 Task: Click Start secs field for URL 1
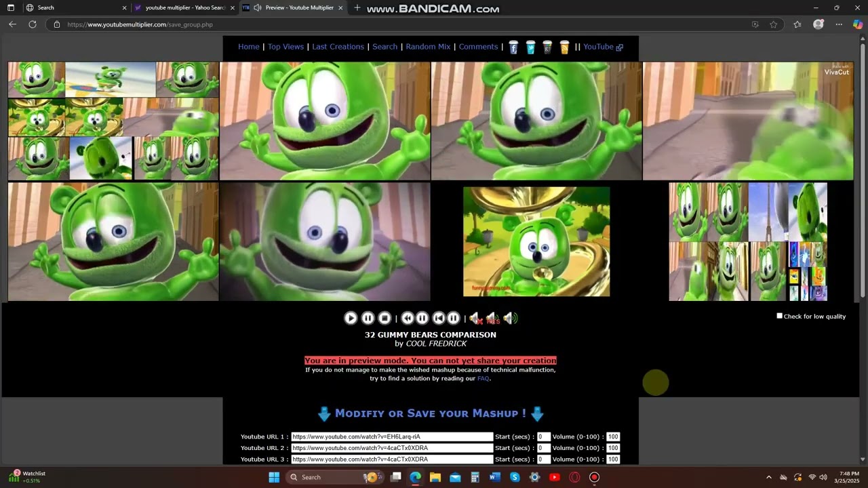coord(543,437)
